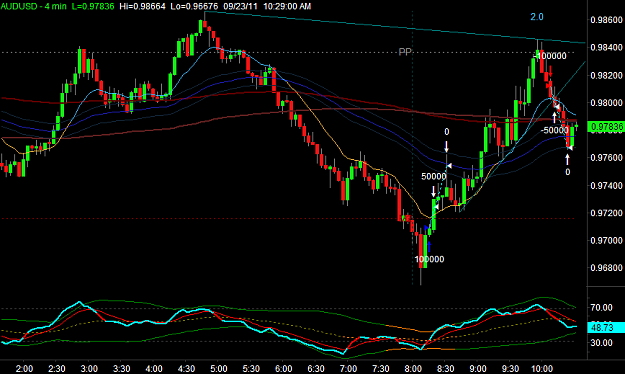Image resolution: width=625 pixels, height=374 pixels.
Task: Click the 30.00 oscillator level label
Action: coord(601,343)
